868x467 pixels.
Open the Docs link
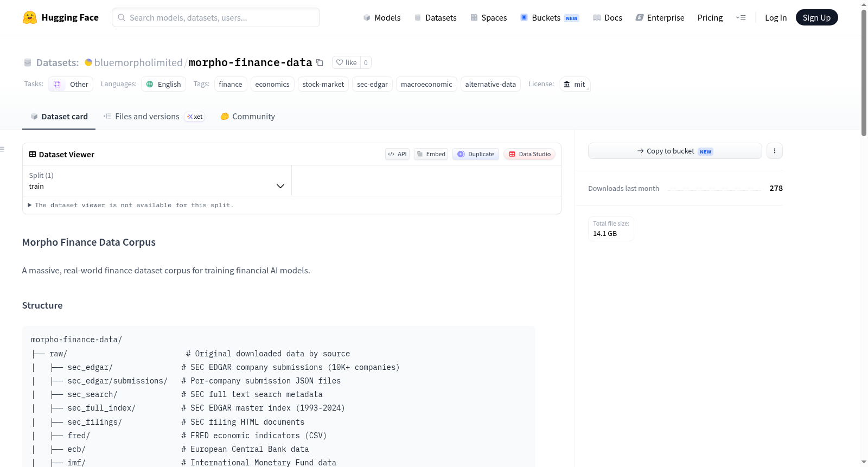[x=608, y=17]
